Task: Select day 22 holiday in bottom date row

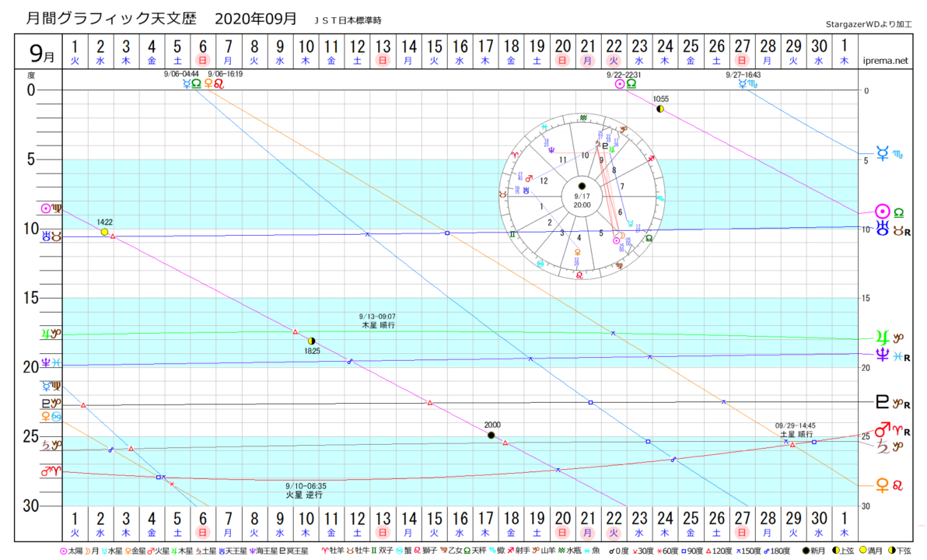Action: point(614,524)
